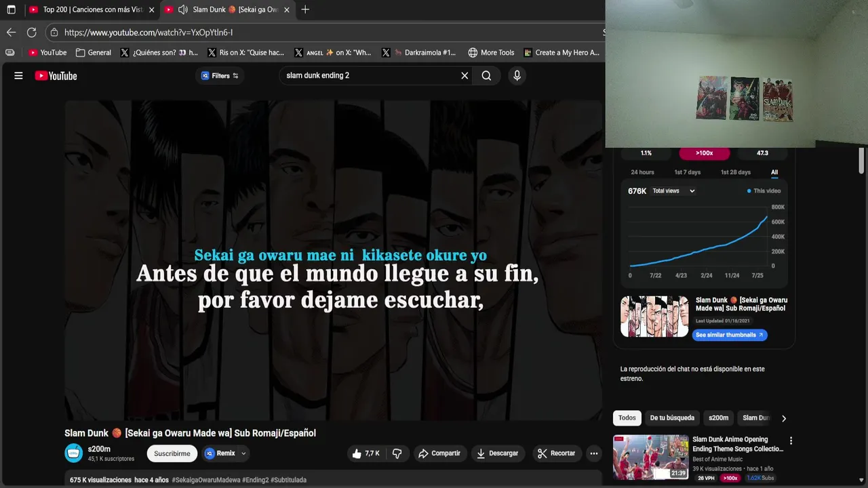Screen dimensions: 868x488
Task: Click 'Best of Anime Music' channel name
Action: click(717, 460)
